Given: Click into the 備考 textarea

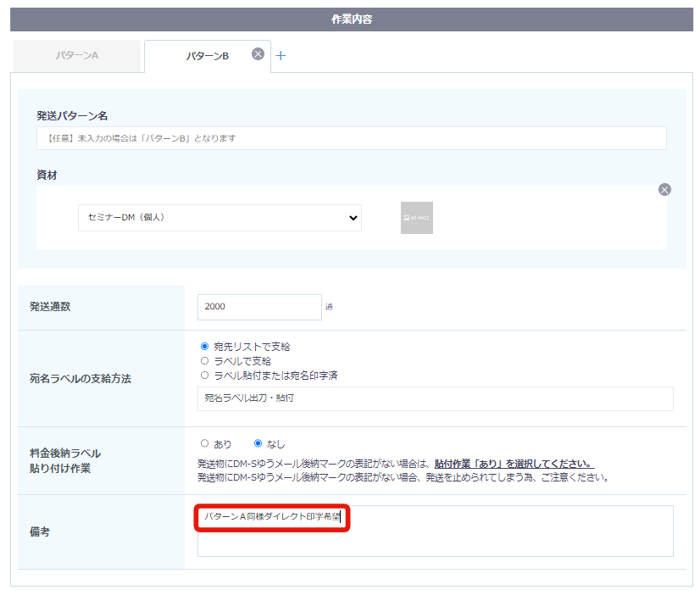Looking at the screenshot, I should coord(436,531).
